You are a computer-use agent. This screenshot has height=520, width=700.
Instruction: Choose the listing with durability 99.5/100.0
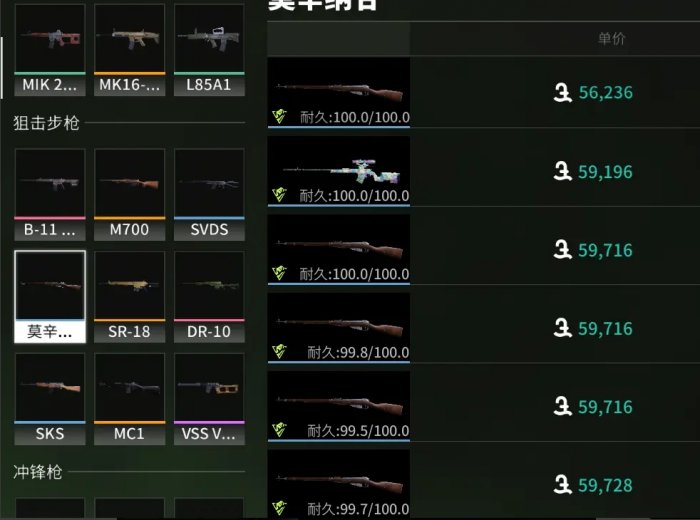pos(483,406)
